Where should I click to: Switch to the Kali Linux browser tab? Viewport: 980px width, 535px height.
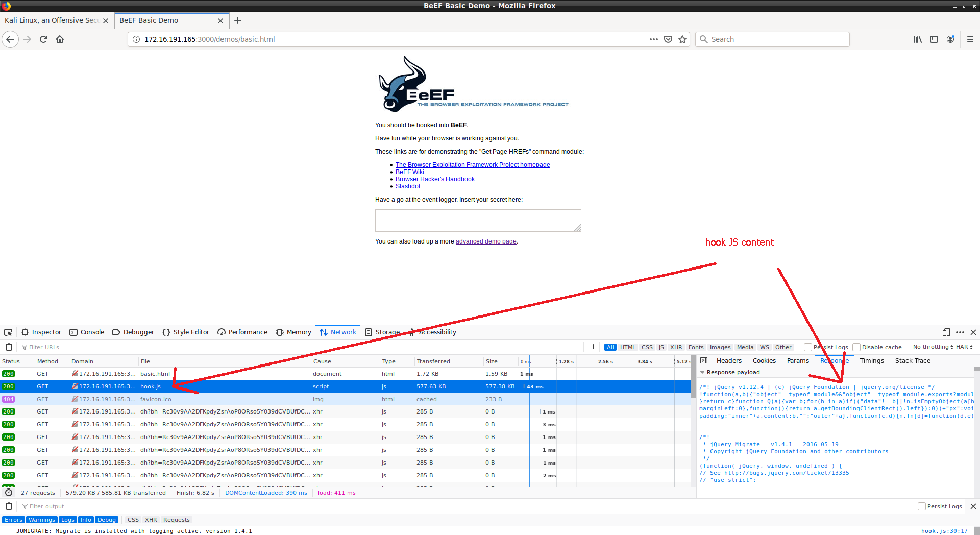click(x=53, y=20)
